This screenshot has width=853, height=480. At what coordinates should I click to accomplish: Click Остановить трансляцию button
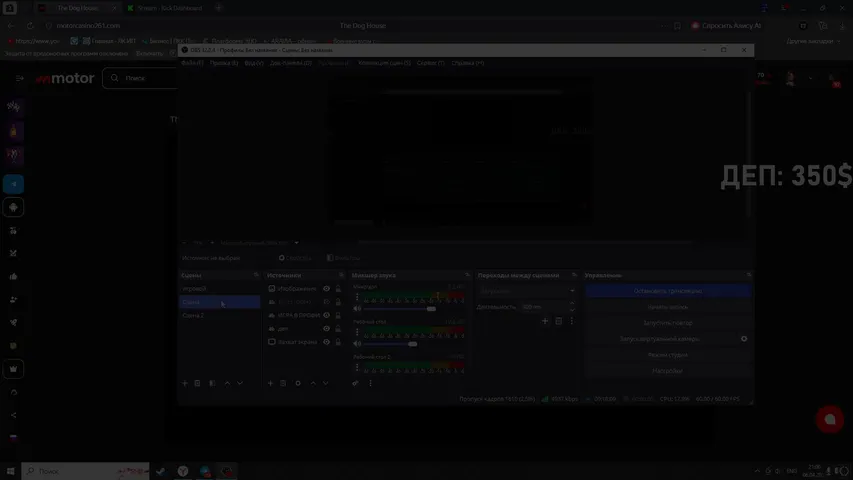(x=667, y=291)
